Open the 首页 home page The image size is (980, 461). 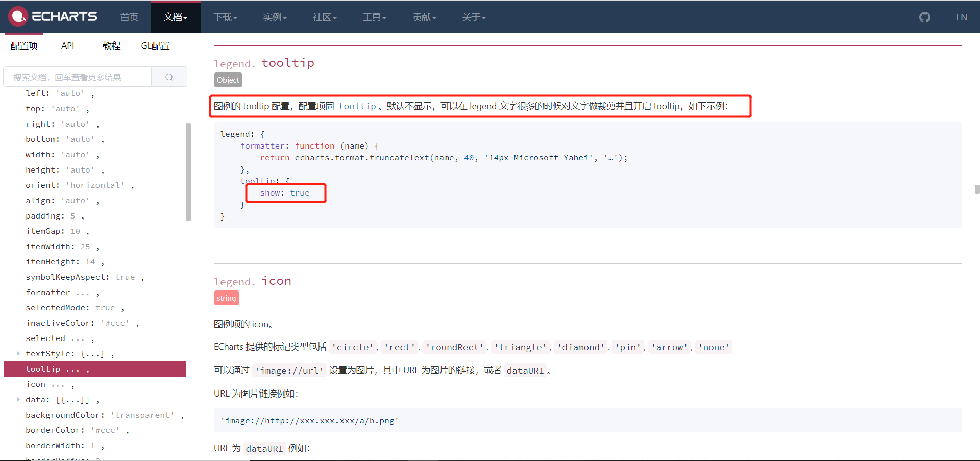[129, 17]
